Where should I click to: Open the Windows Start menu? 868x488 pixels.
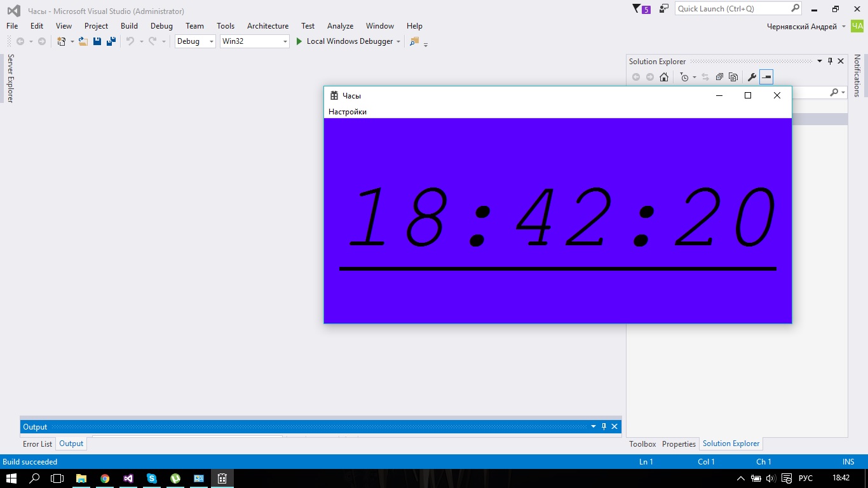pyautogui.click(x=11, y=478)
